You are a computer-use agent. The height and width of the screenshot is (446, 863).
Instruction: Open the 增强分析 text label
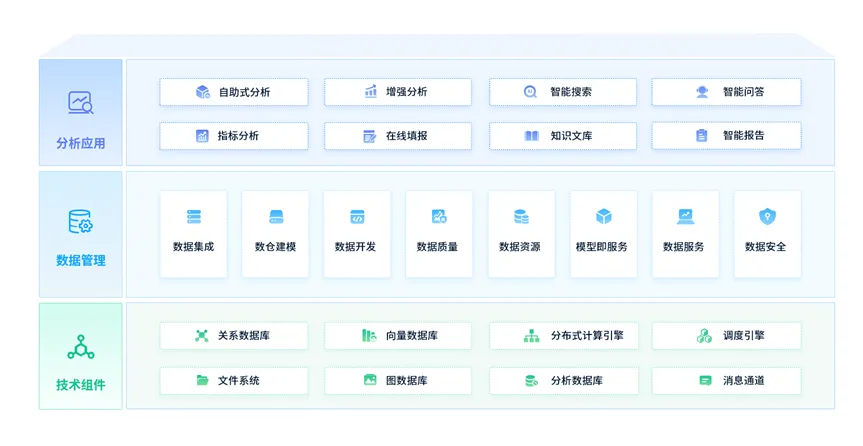click(x=407, y=92)
